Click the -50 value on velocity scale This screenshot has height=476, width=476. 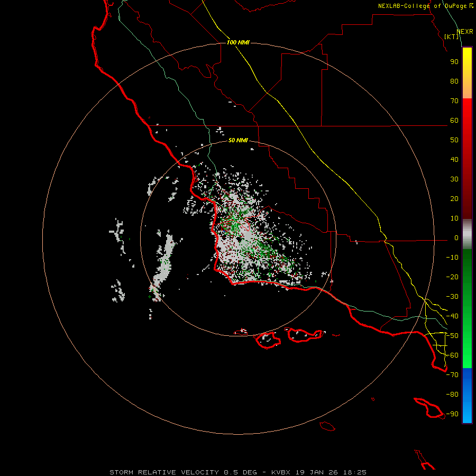coord(452,336)
